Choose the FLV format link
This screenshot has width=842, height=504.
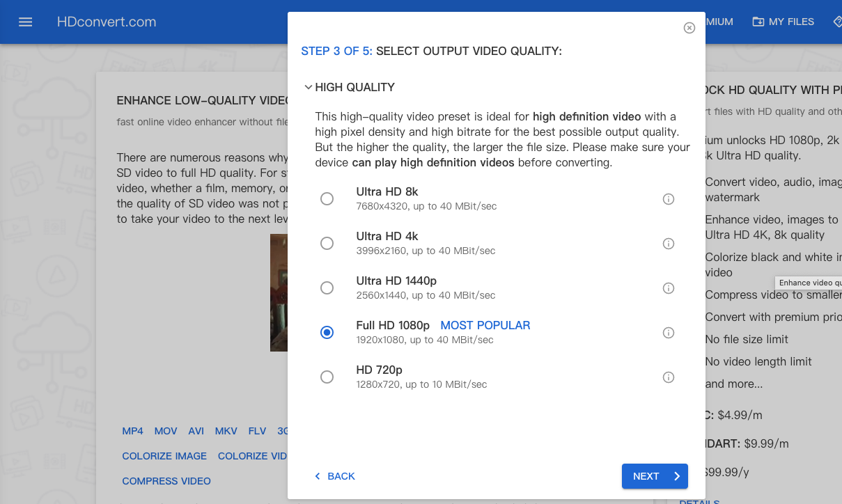(x=257, y=431)
